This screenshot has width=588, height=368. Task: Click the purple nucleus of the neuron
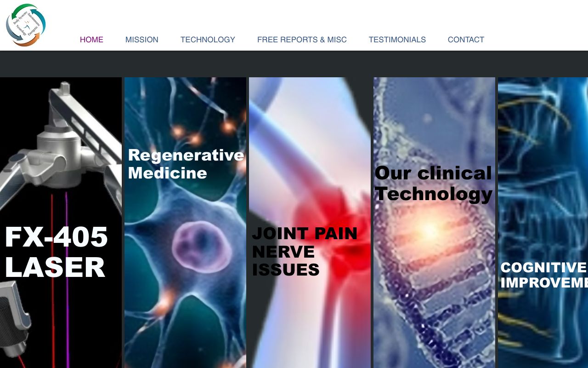pyautogui.click(x=202, y=246)
